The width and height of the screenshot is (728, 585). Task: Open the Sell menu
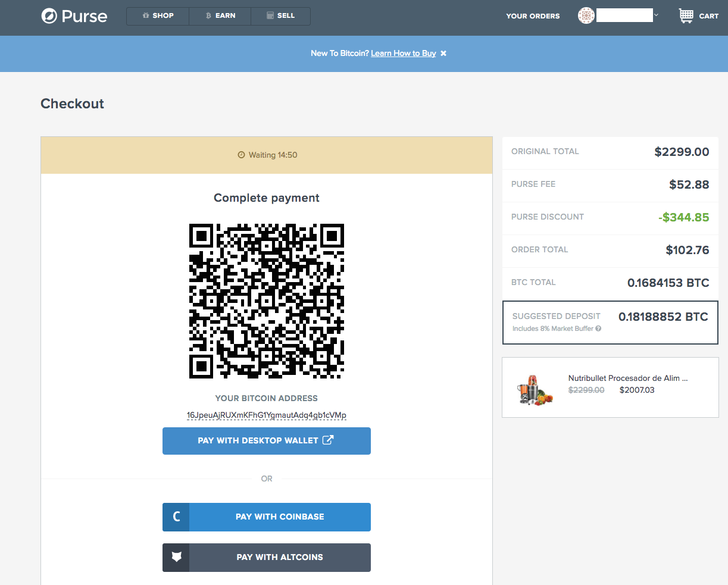(x=281, y=16)
